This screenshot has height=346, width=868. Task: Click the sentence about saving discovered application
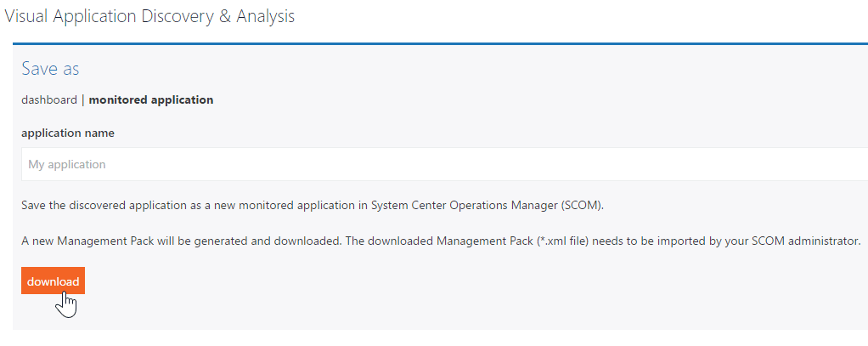[313, 205]
